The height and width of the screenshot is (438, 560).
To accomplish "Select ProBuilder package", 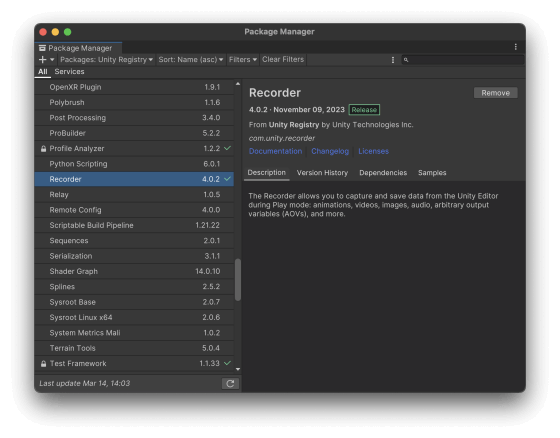I will point(134,133).
